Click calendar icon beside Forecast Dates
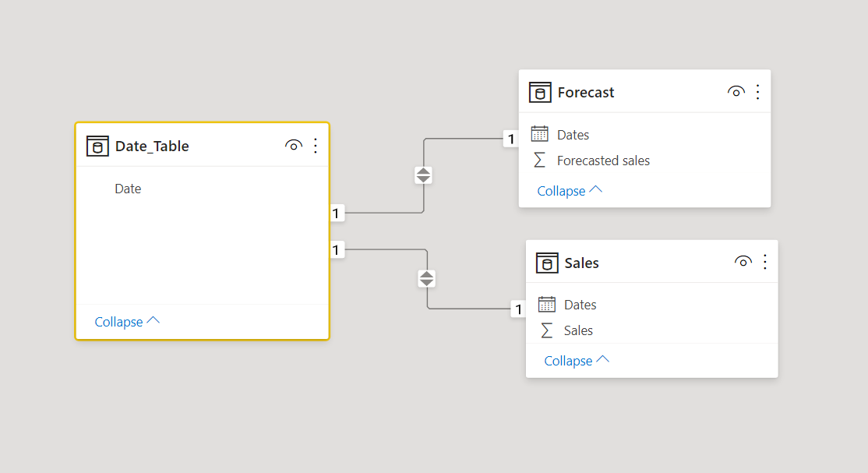The height and width of the screenshot is (473, 868). [x=540, y=134]
